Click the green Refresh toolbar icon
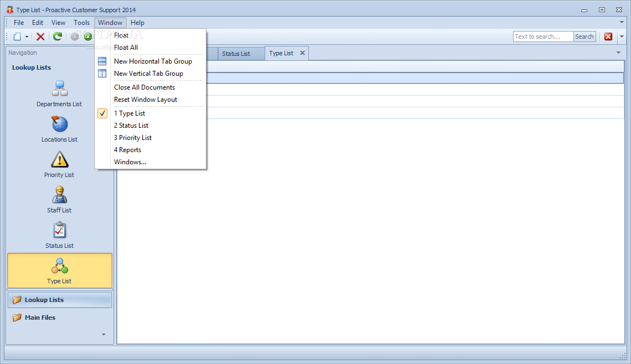 click(x=58, y=37)
